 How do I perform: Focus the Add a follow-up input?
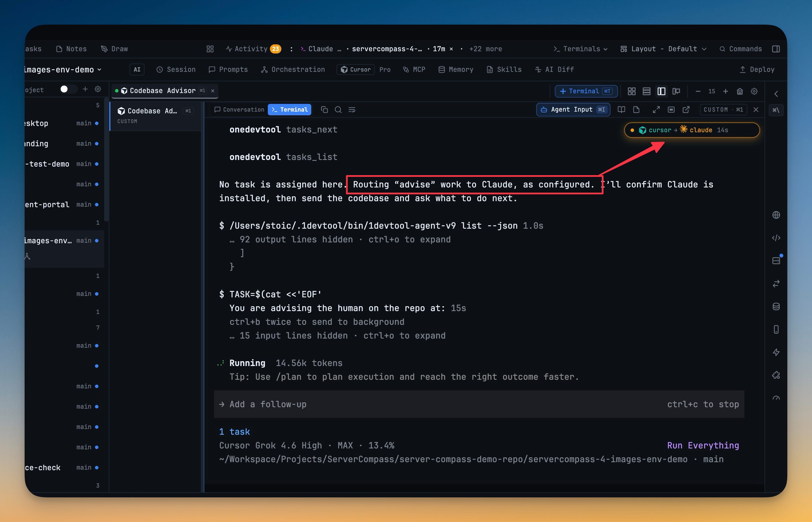[479, 404]
